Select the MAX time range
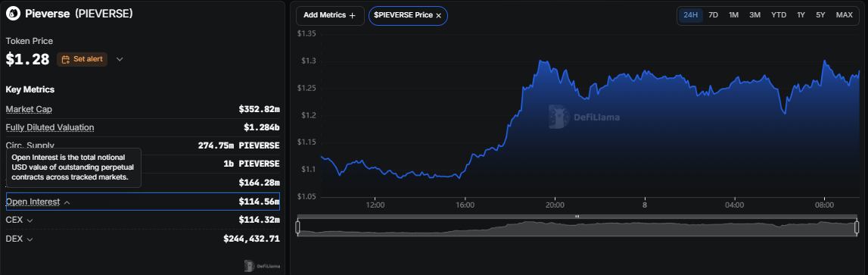 (845, 15)
